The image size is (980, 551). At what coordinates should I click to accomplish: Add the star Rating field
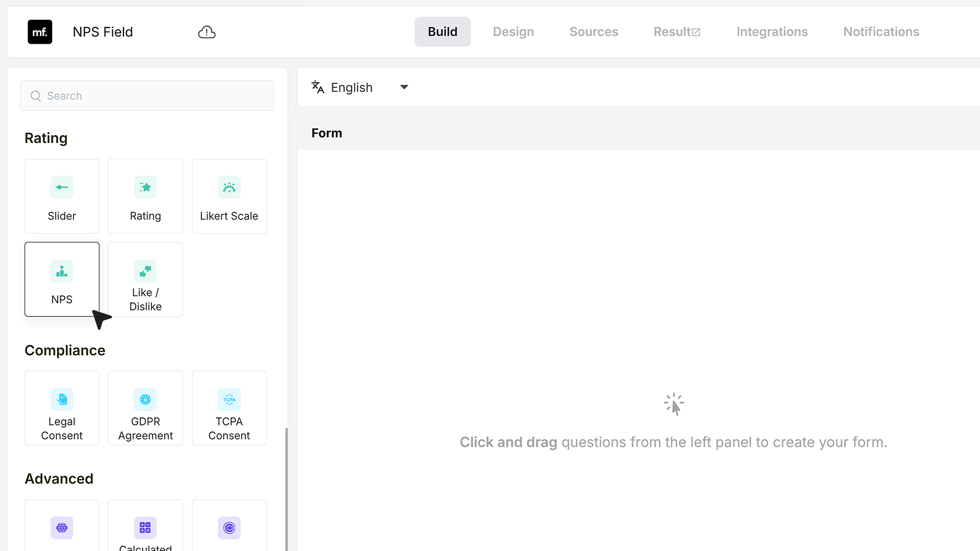[145, 196]
